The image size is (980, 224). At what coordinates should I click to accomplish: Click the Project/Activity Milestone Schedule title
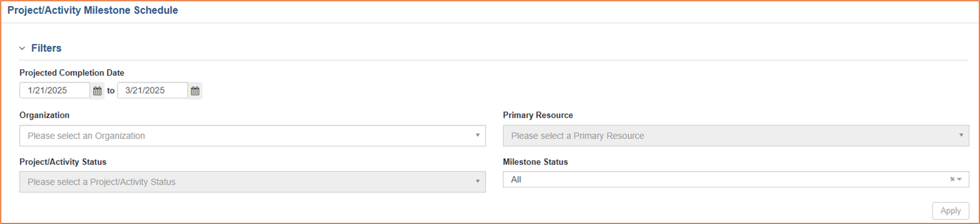coord(93,10)
